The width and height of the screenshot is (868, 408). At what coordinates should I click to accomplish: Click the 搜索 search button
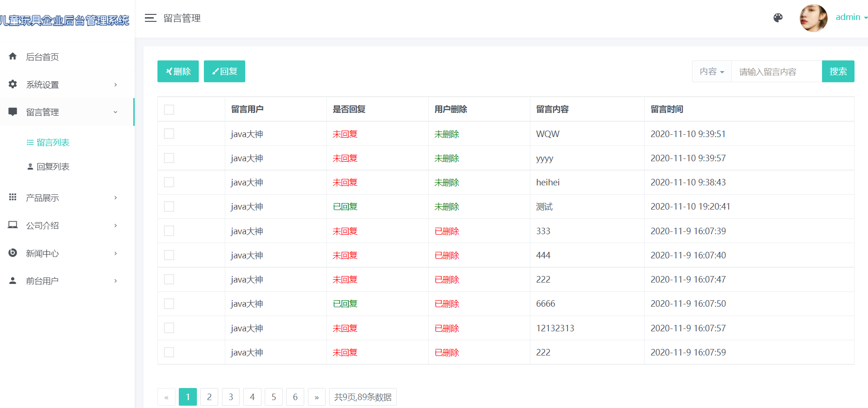[838, 71]
